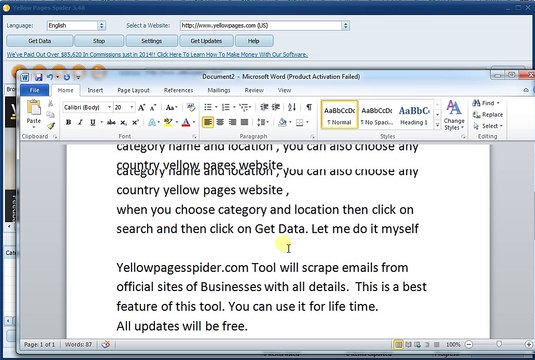
Task: Switch to Print Layout view in status bar
Action: (x=398, y=345)
